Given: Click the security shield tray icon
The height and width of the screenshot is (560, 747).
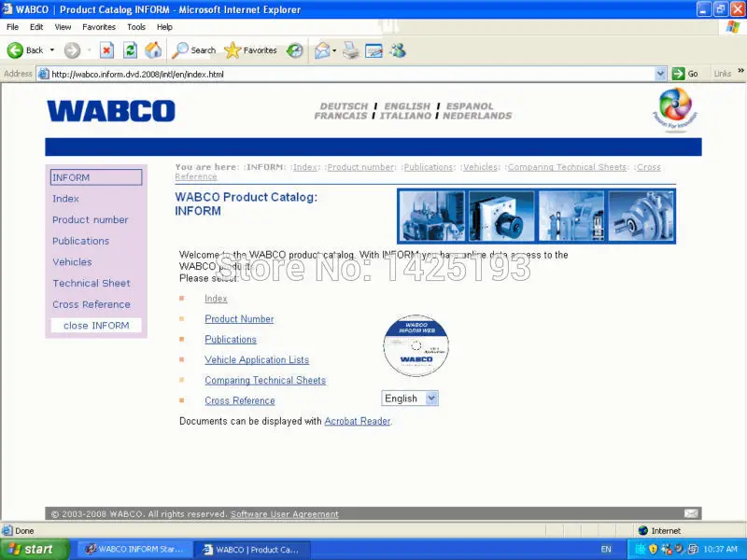Looking at the screenshot, I should point(653,549).
